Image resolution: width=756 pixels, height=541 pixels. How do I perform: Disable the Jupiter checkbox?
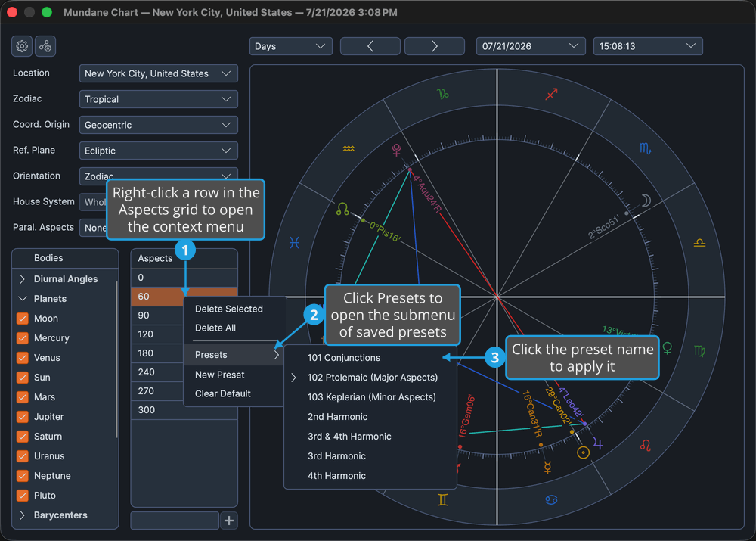(22, 417)
